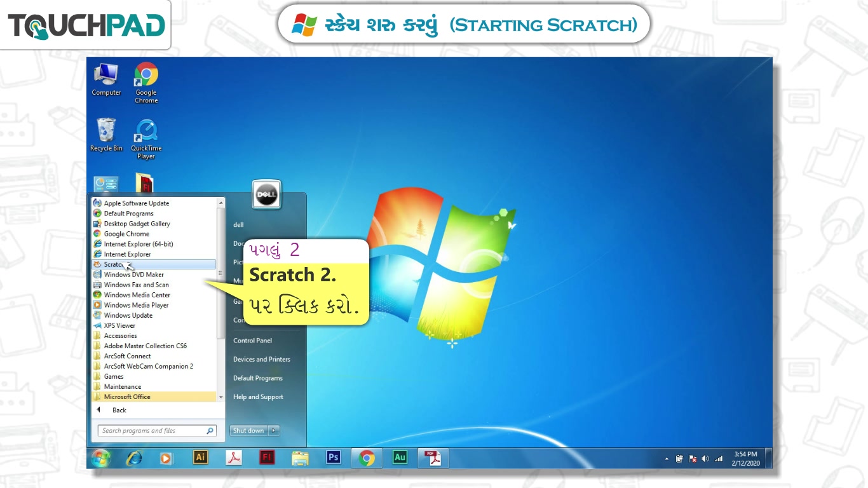Click the power device tray icon
Image resolution: width=868 pixels, height=488 pixels.
point(679,458)
